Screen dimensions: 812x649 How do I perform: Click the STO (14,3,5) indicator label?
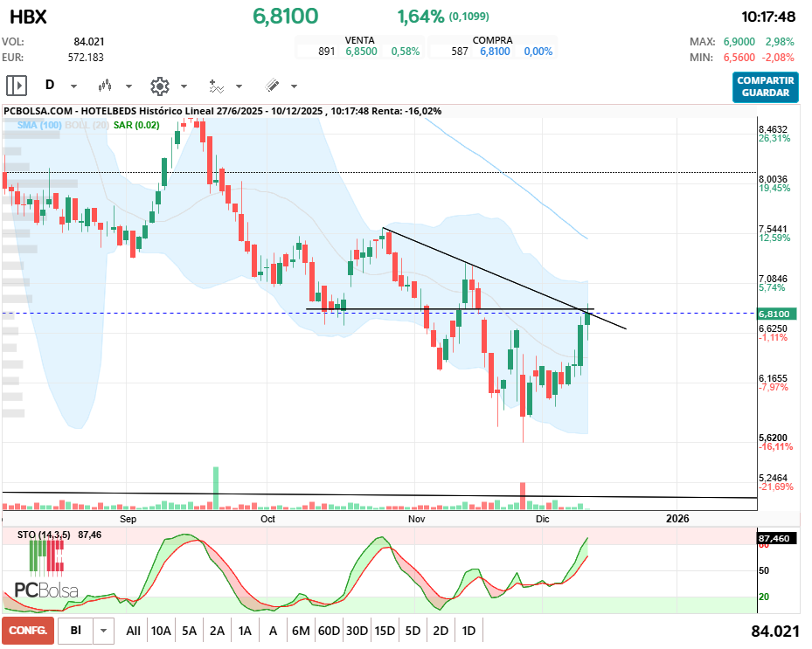[42, 534]
